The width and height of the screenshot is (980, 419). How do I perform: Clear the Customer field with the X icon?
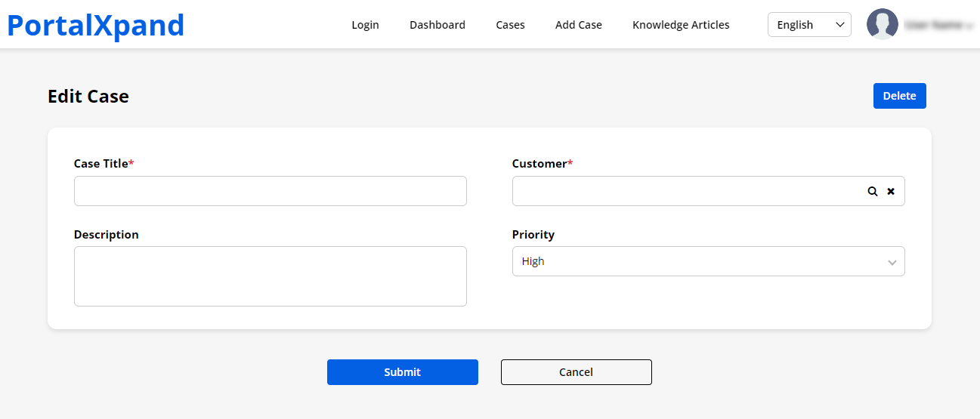click(891, 192)
